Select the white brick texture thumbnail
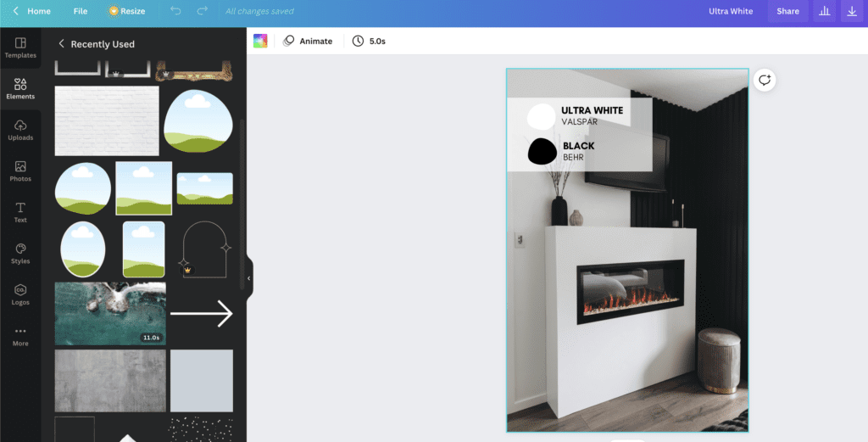 (x=107, y=120)
